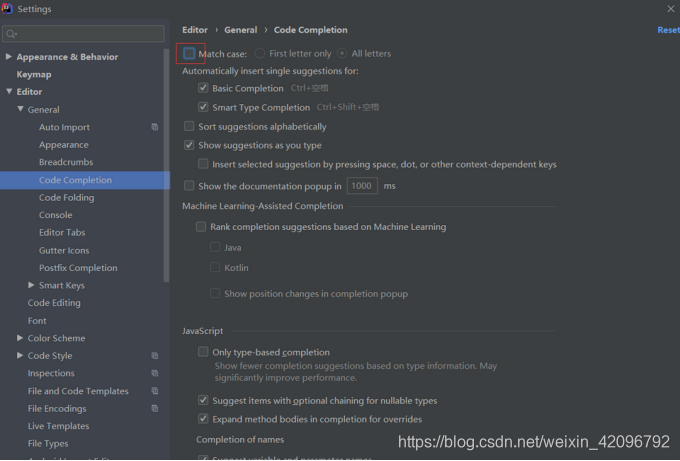Toggle the Kotlin machine learning checkbox
The height and width of the screenshot is (461, 680).
[x=215, y=268]
